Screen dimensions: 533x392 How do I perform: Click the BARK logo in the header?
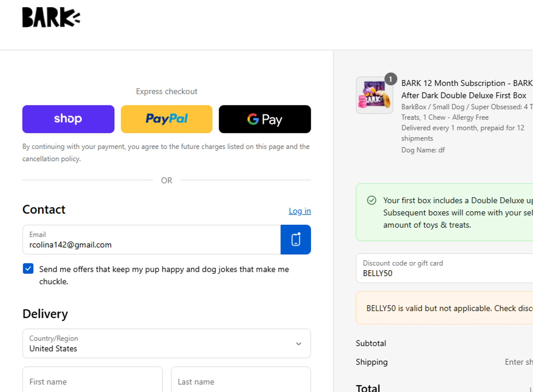pos(51,17)
